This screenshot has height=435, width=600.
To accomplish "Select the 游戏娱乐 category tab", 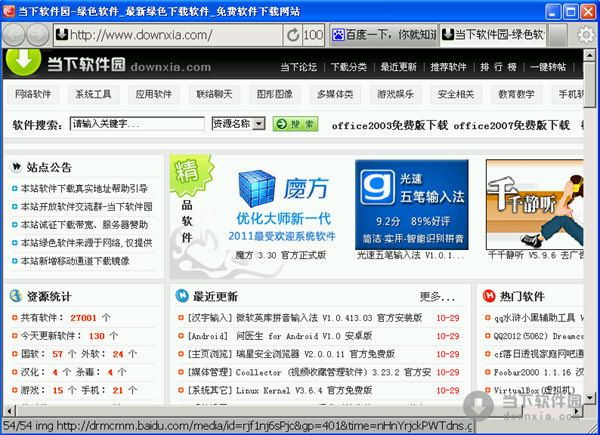I will [x=396, y=94].
